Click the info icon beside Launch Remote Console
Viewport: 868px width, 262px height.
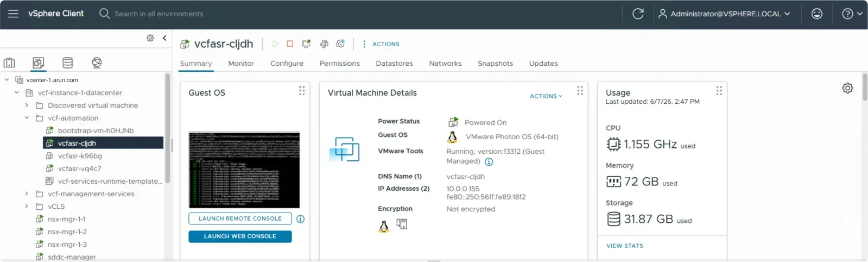point(300,219)
